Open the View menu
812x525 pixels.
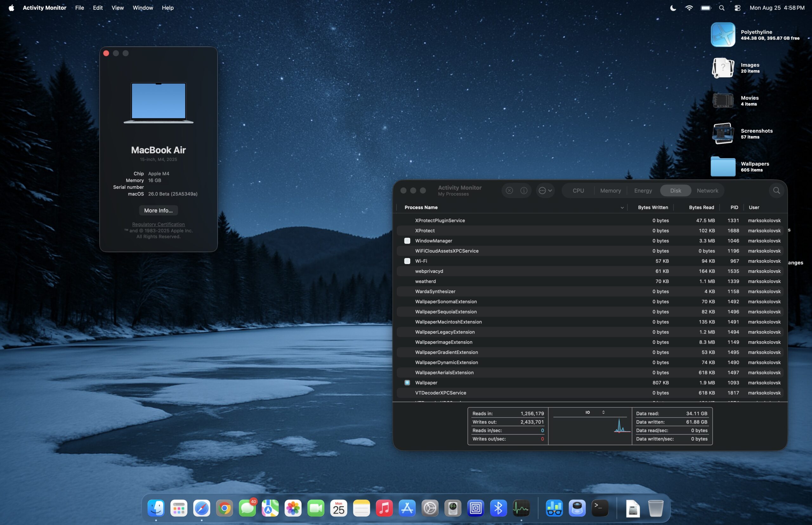pyautogui.click(x=117, y=8)
